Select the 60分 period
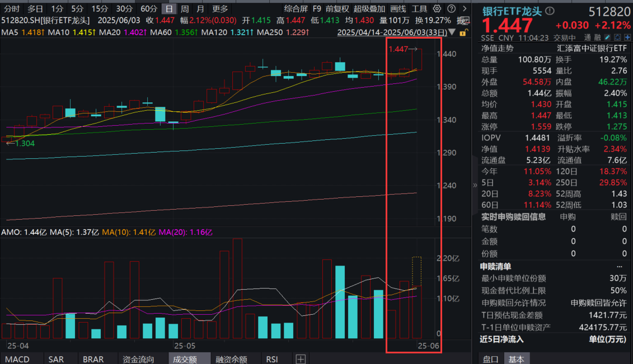The width and height of the screenshot is (633, 364). (x=148, y=8)
